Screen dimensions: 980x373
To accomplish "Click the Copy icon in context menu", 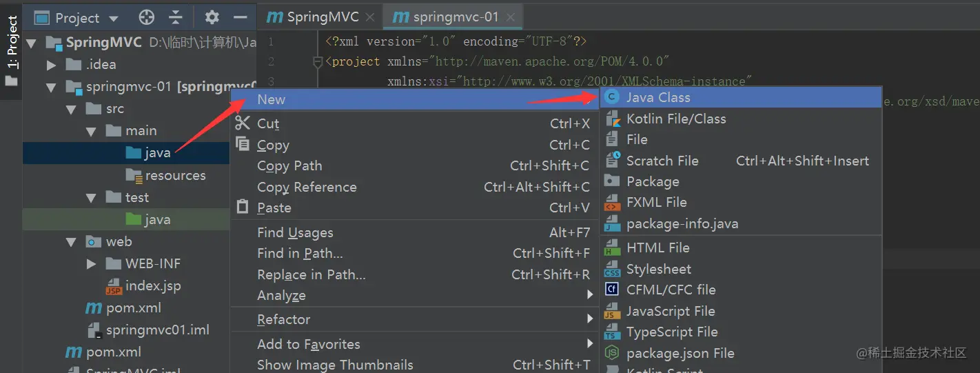I will 243,143.
